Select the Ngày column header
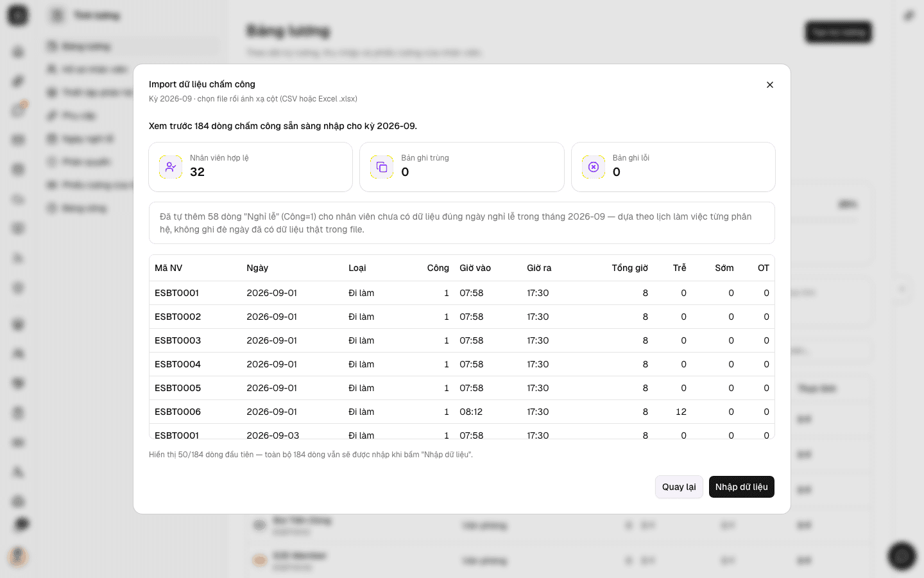 [257, 268]
